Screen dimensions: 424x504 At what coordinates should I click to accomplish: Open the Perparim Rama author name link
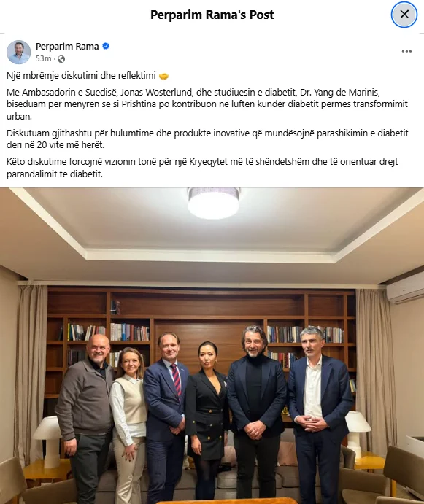(x=67, y=46)
